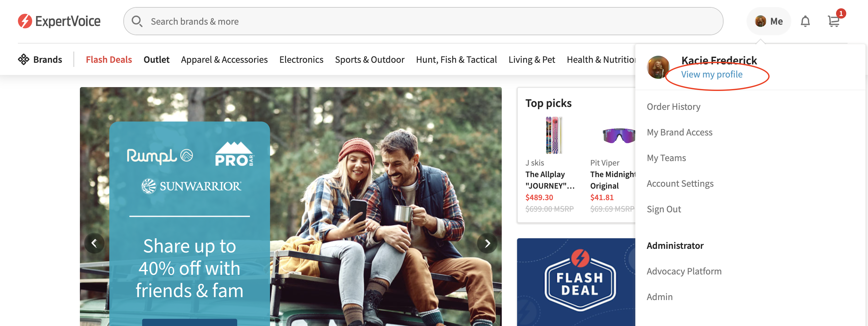868x326 pixels.
Task: Open the Outlet navigation item
Action: pos(156,59)
